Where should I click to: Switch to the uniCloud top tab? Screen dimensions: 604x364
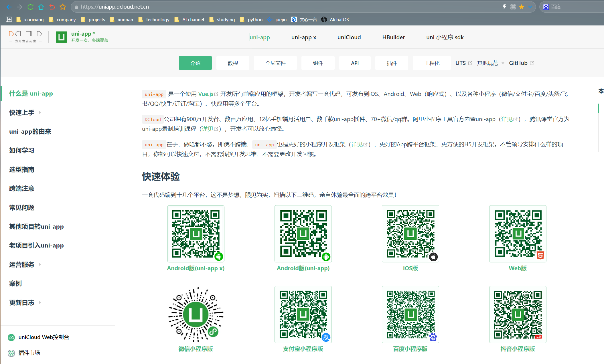[349, 37]
